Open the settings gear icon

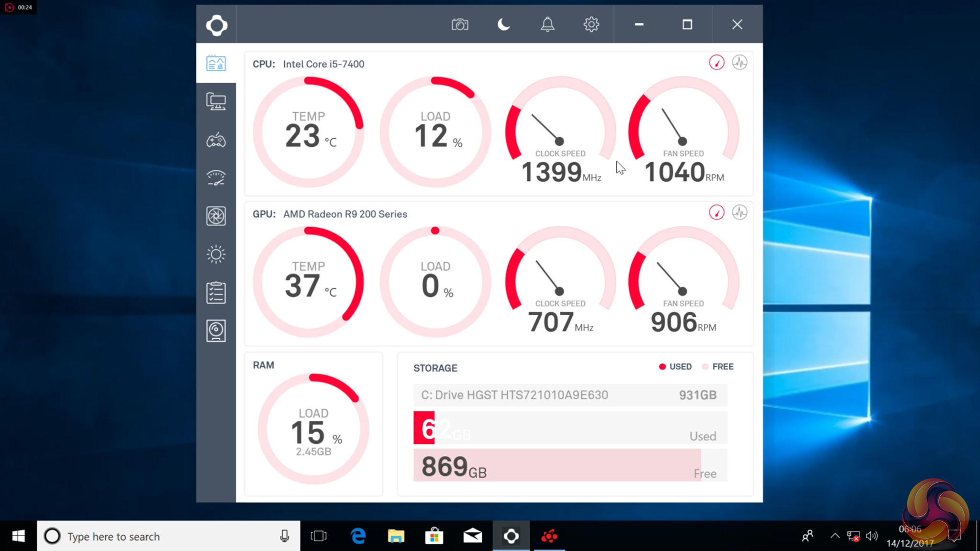[591, 24]
